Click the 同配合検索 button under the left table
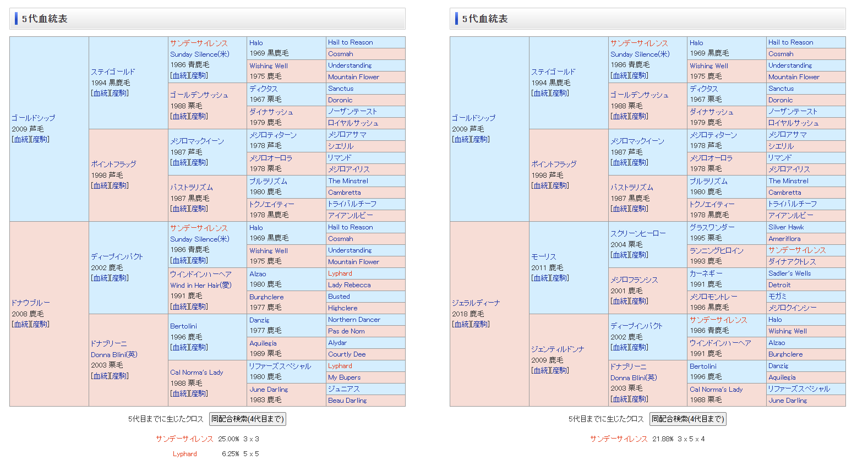The height and width of the screenshot is (460, 868). click(247, 419)
